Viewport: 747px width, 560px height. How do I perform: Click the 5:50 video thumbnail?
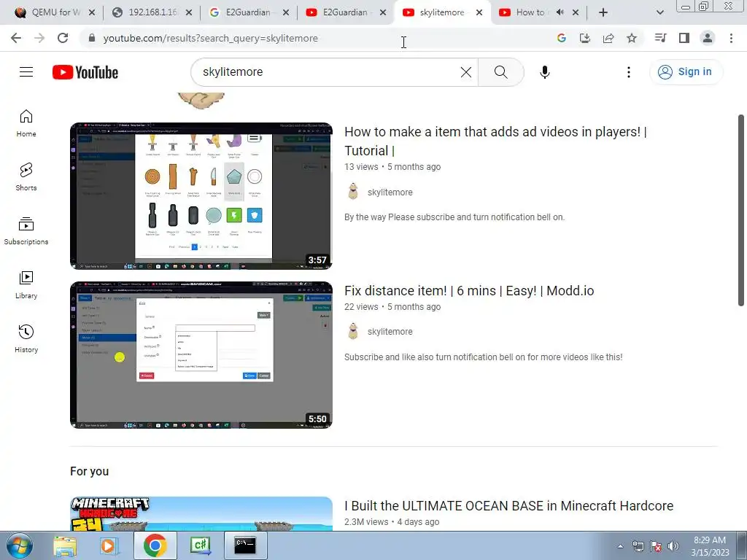201,355
